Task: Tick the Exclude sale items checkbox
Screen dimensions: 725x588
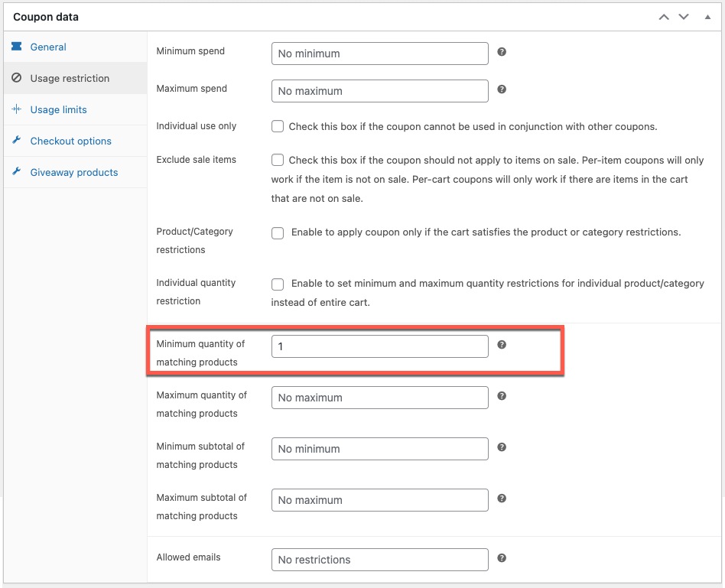Action: [278, 160]
